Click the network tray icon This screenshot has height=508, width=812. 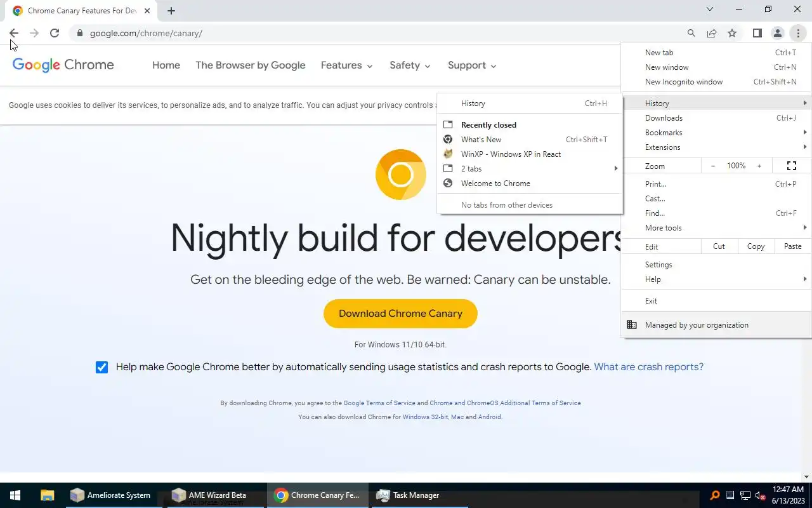pos(745,495)
